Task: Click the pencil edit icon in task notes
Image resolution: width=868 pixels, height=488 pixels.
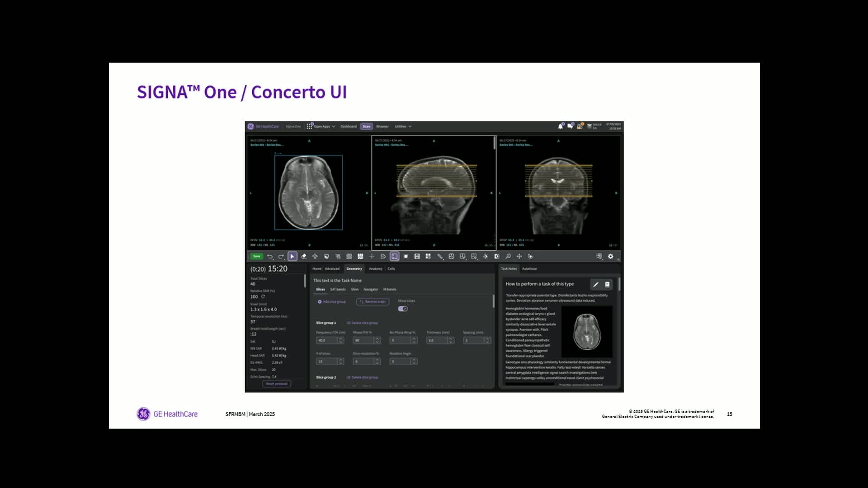Action: (x=595, y=284)
